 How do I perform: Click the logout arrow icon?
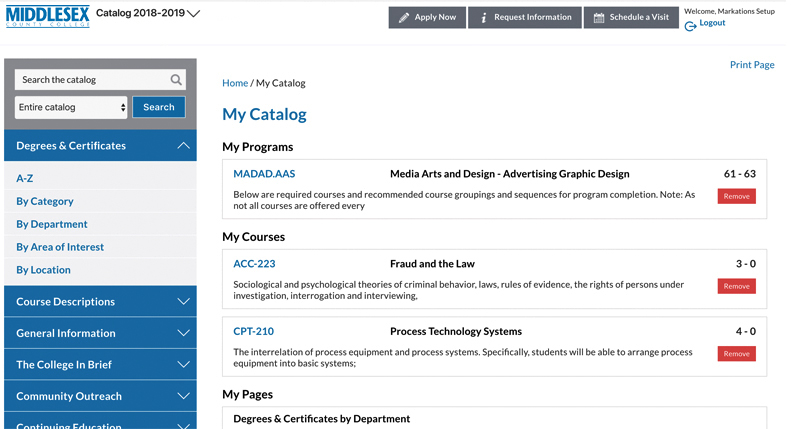690,26
